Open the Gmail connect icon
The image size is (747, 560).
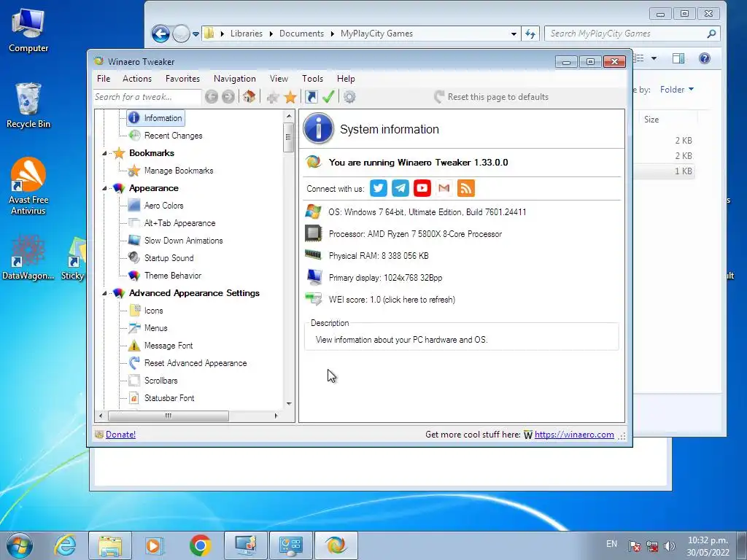[444, 188]
